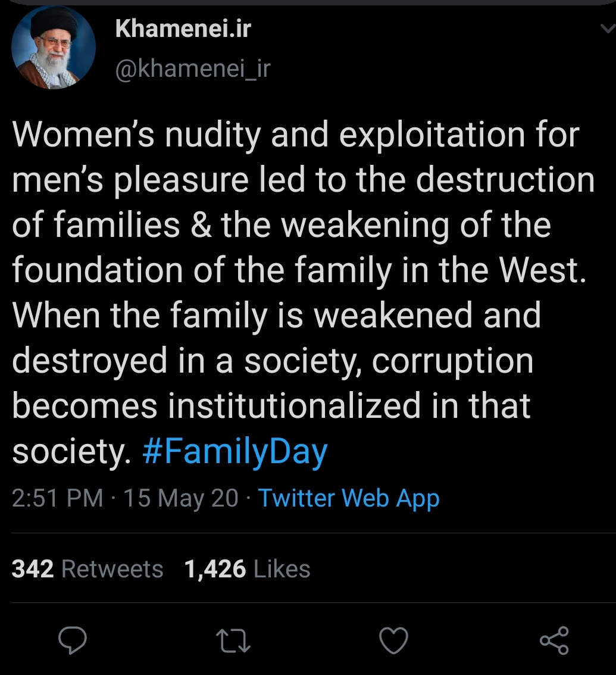Click the tweet line "becomes institutionalized in that"
616x675 pixels.
coord(271,406)
